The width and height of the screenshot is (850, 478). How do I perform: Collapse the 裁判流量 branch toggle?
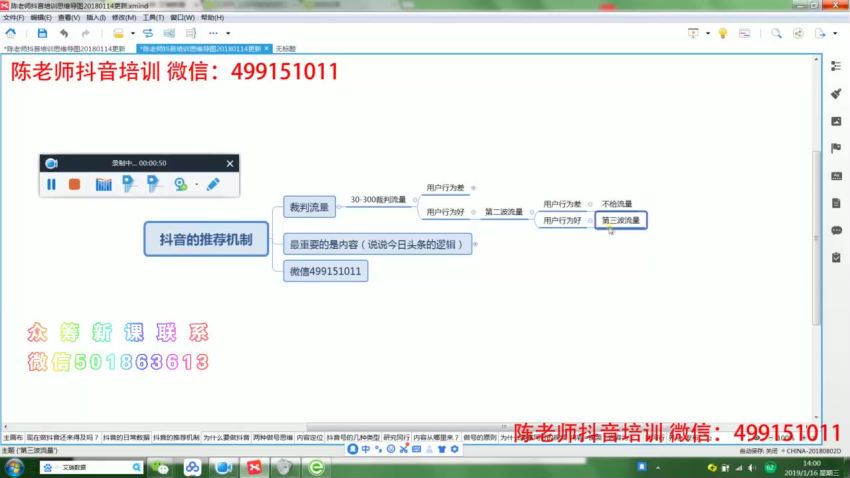point(339,207)
